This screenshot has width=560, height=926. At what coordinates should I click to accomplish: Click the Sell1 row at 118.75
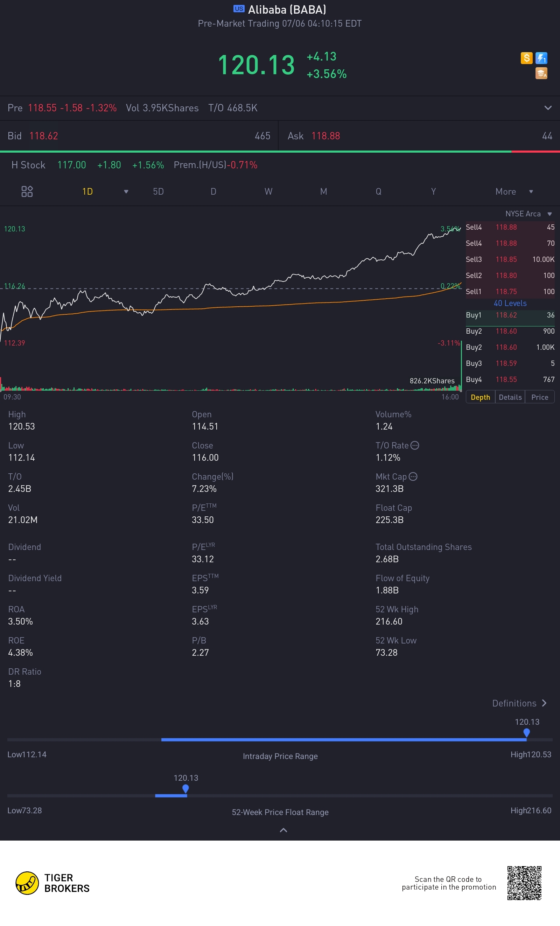pyautogui.click(x=510, y=292)
